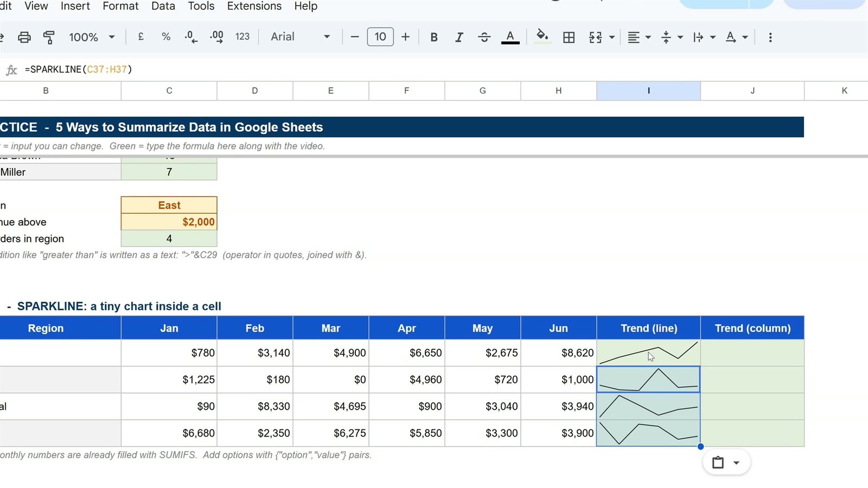Format as currency with the pound icon

[x=141, y=37]
